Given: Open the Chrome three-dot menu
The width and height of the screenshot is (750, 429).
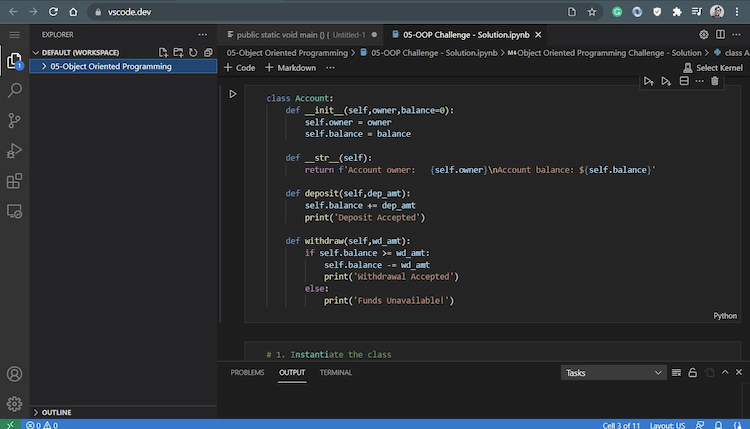Looking at the screenshot, I should [x=737, y=12].
